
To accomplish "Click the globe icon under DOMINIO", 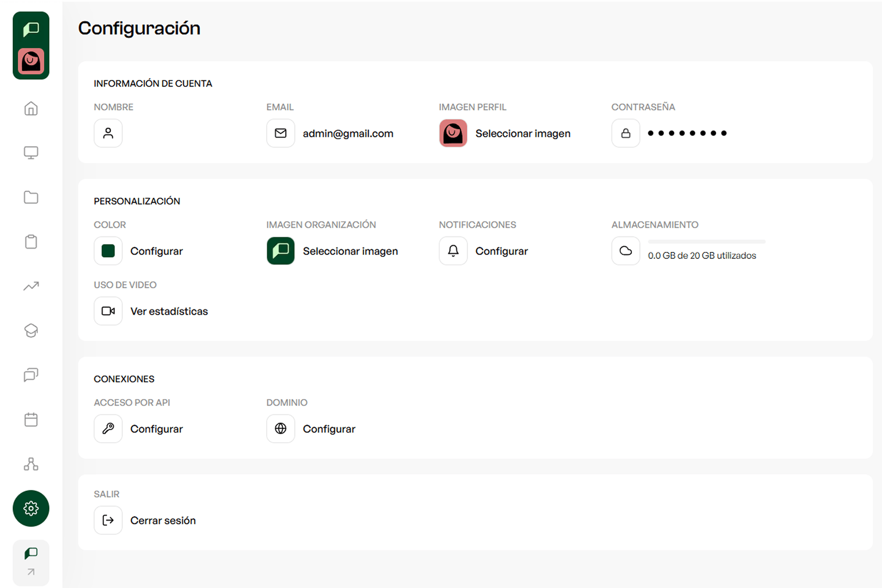I will tap(280, 429).
